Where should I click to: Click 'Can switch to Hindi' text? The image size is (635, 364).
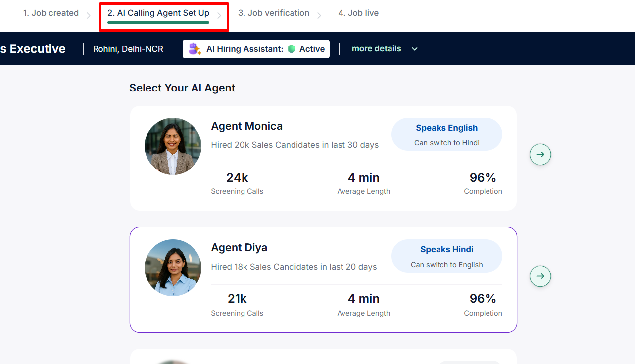447,143
